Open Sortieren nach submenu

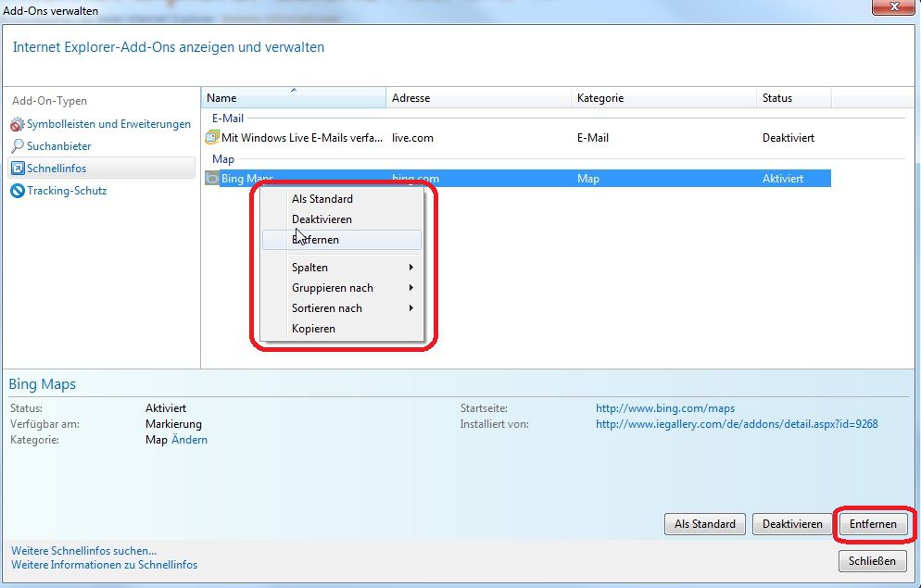[341, 308]
